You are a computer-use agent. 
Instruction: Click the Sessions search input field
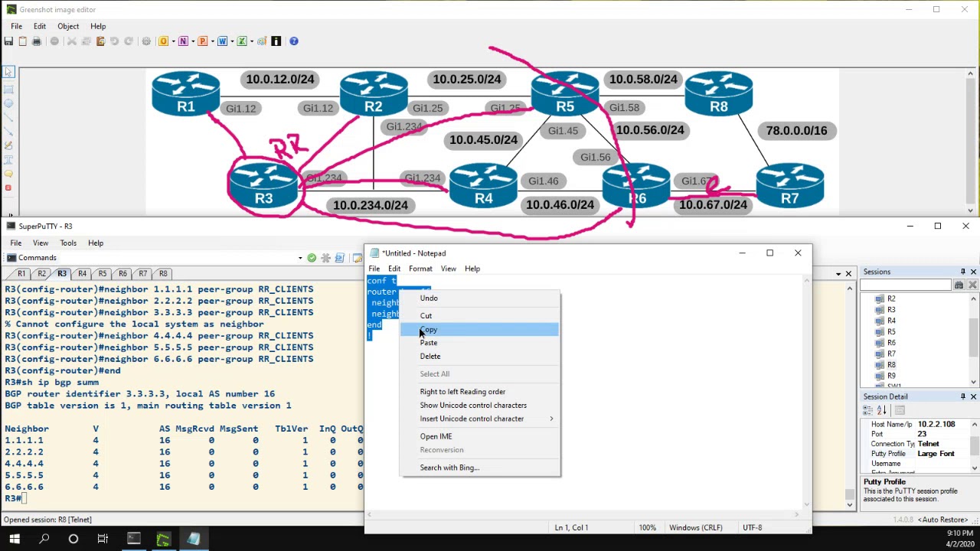(x=905, y=285)
